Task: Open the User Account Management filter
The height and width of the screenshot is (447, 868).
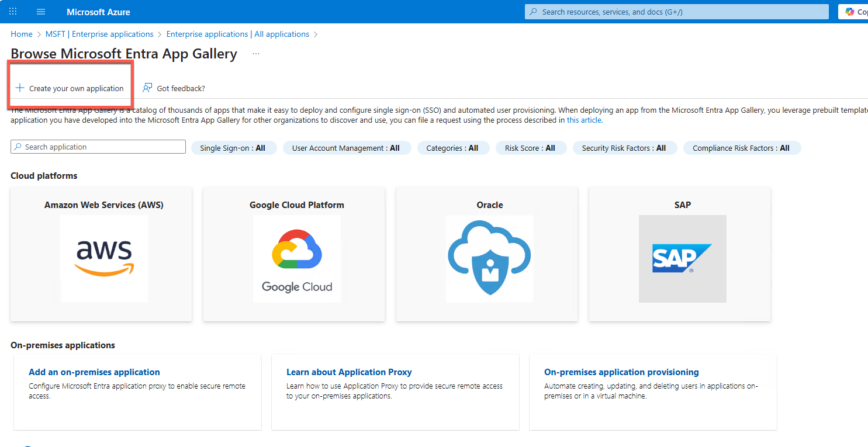Action: 346,148
